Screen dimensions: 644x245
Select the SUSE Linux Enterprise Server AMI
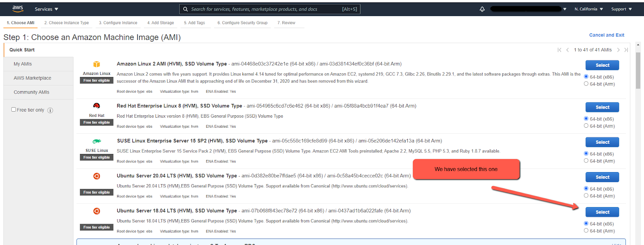click(602, 142)
